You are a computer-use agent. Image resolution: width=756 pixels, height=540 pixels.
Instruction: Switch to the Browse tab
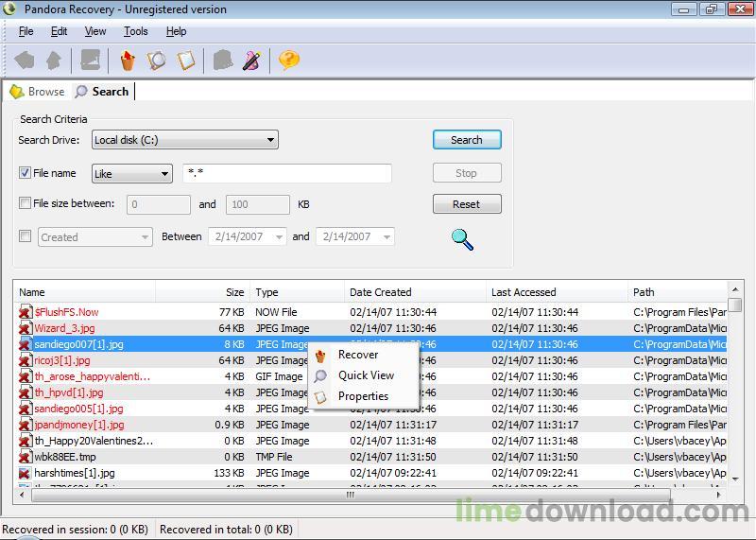pyautogui.click(x=38, y=91)
